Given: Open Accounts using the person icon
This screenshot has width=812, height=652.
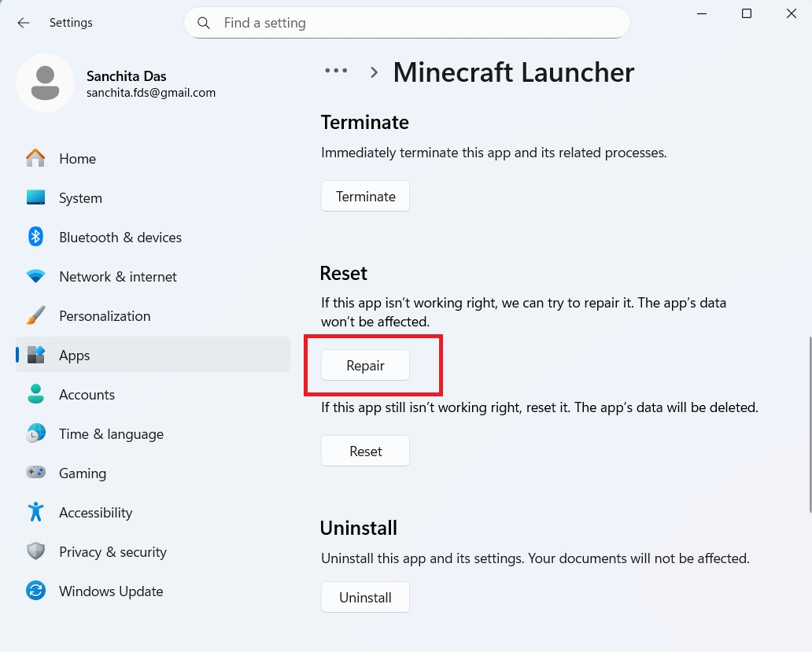Looking at the screenshot, I should [35, 394].
